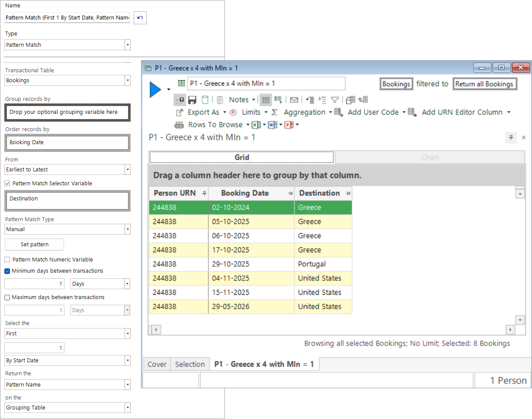Sort by the Booking Date column header
Screen dimensions: 532x419
[x=245, y=193]
